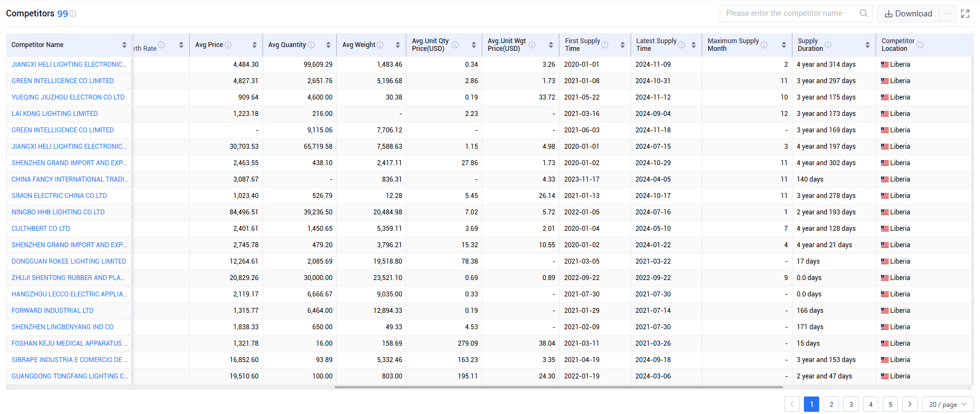The height and width of the screenshot is (414, 980).
Task: Go to next page arrow
Action: click(x=910, y=404)
